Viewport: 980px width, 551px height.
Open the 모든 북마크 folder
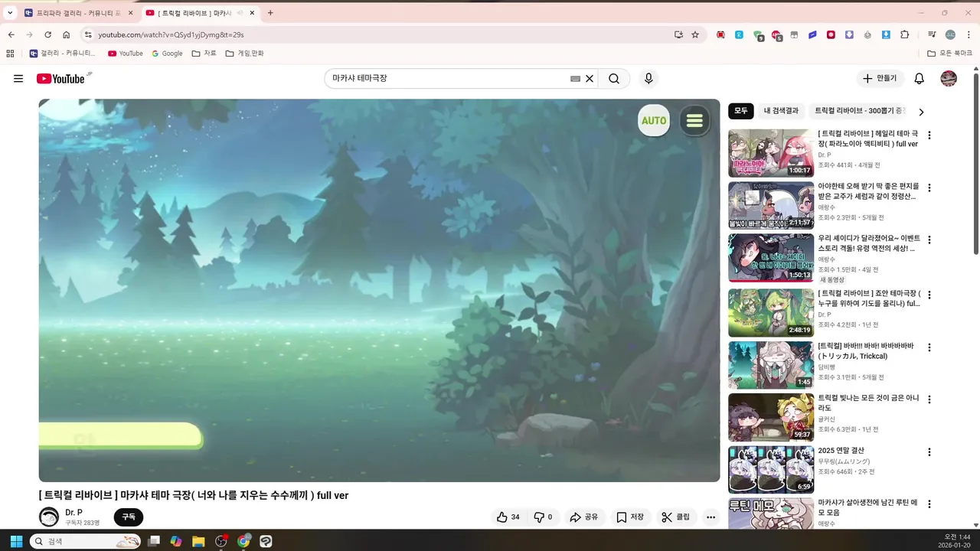[x=949, y=54]
